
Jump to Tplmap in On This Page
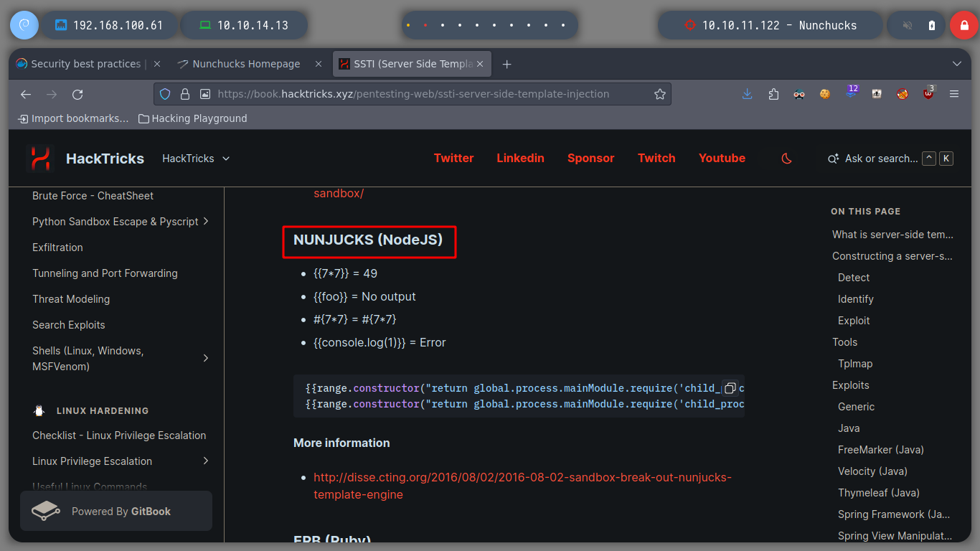(x=855, y=364)
